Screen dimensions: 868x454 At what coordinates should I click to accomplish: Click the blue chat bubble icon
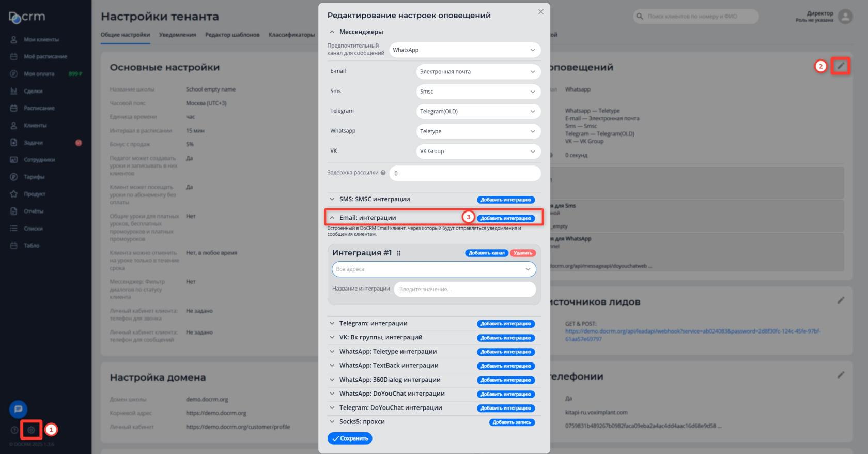tap(18, 409)
